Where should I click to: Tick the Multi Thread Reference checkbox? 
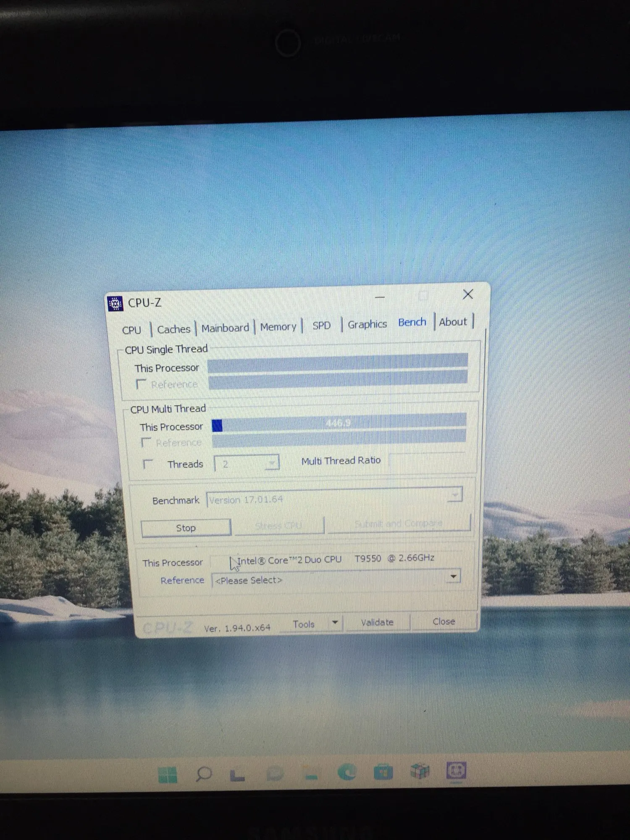point(146,443)
